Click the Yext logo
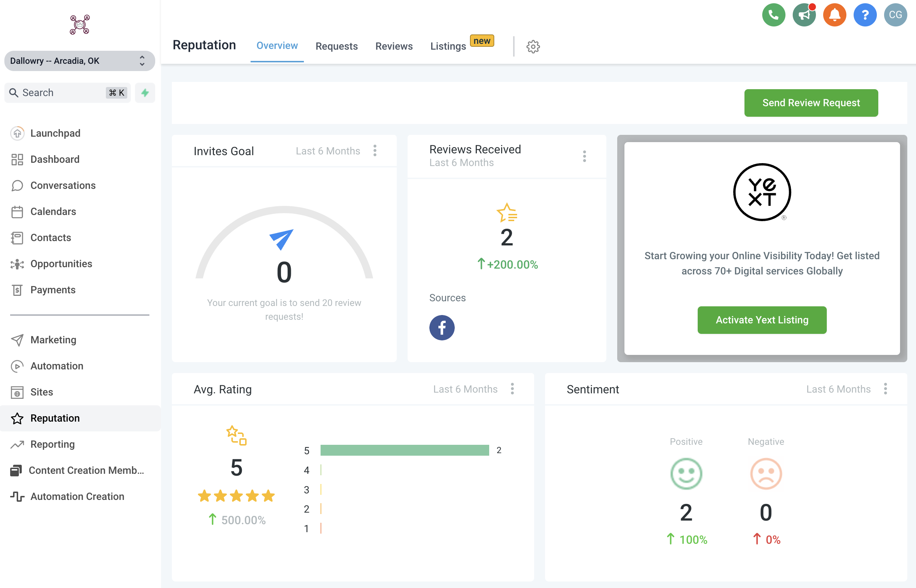 pyautogui.click(x=762, y=192)
